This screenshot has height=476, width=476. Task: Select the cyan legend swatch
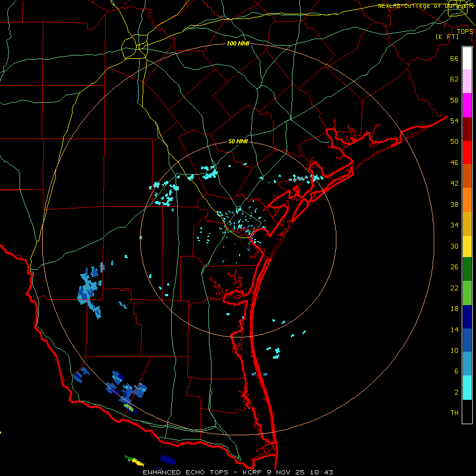coord(467,388)
